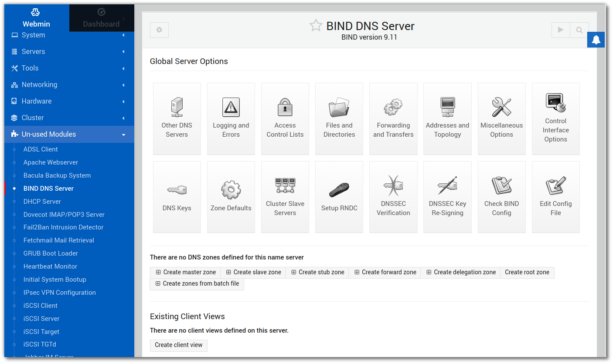Screen dimensions: 613x364
Task: Click Create zones from batch file
Action: click(x=197, y=283)
